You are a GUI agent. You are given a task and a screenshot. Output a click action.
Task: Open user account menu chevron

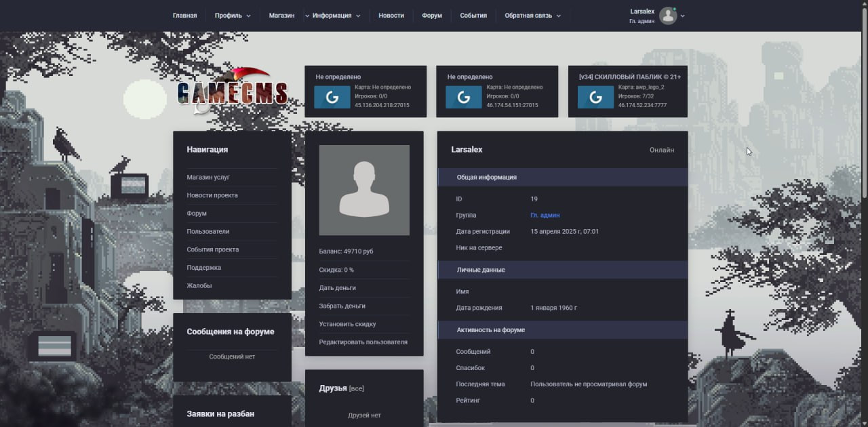[683, 16]
